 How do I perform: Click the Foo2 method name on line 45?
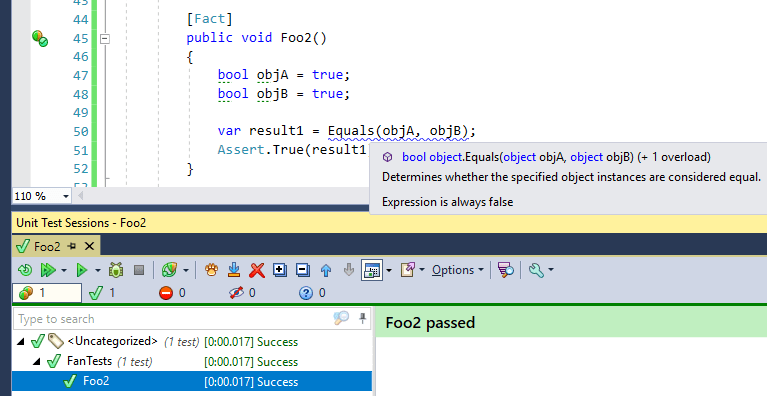tap(296, 38)
